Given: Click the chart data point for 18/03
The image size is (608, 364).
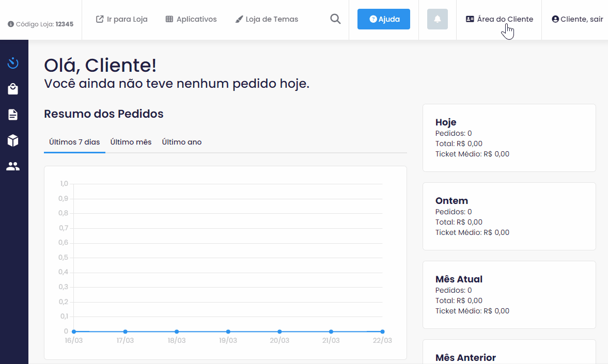Looking at the screenshot, I should pos(177,331).
